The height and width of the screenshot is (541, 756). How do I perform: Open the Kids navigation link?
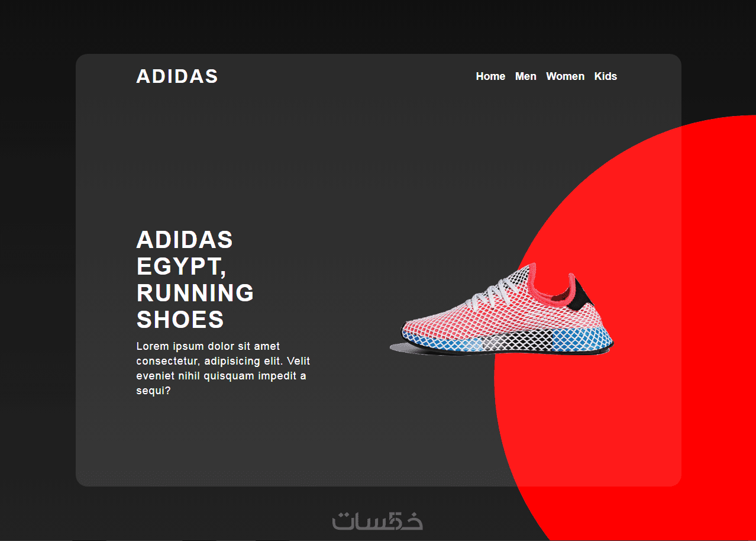606,76
